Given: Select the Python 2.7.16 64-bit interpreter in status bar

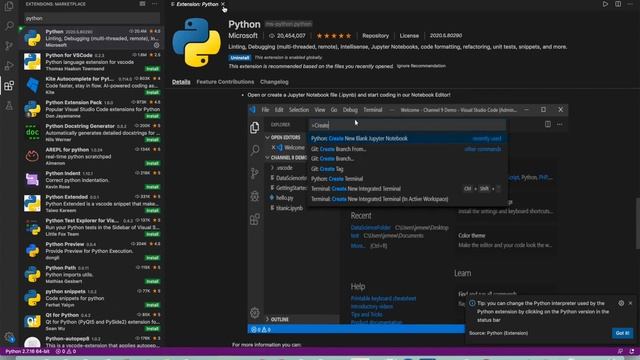Looking at the screenshot, I should coord(27,351).
